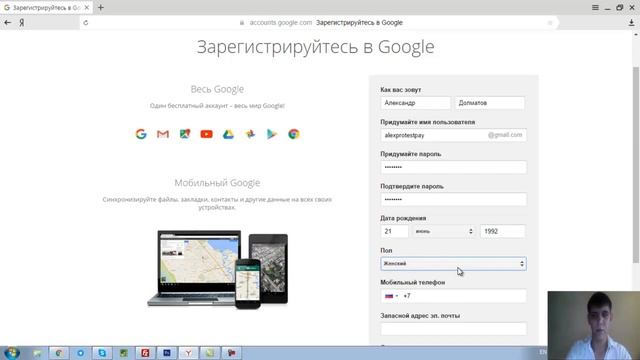Click the Весь Google heading
The image size is (640, 360).
(217, 89)
